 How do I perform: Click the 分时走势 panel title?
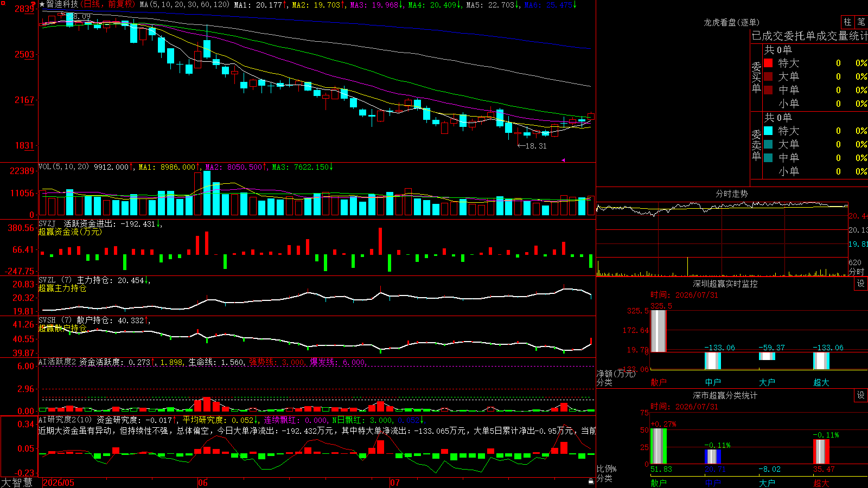tap(732, 194)
